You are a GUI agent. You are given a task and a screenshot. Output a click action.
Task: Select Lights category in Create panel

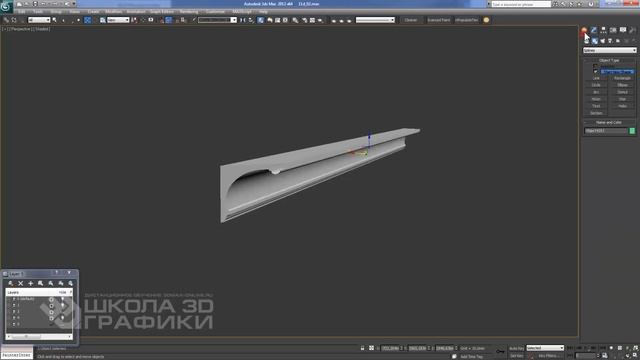pos(602,41)
